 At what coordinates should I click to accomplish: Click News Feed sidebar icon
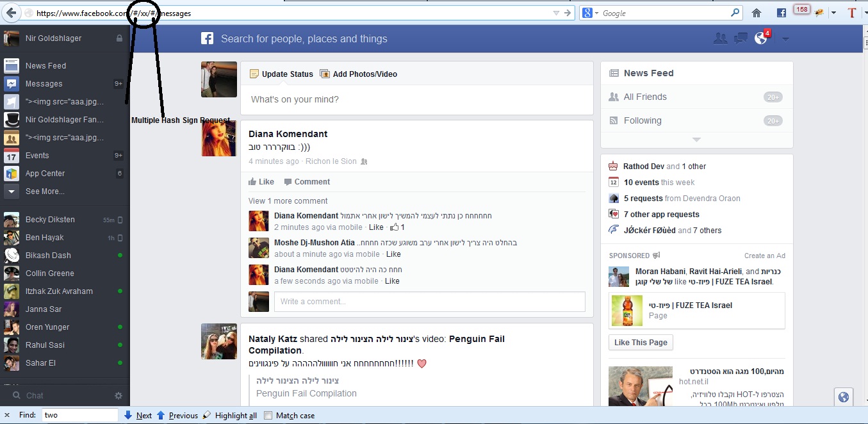click(x=12, y=65)
